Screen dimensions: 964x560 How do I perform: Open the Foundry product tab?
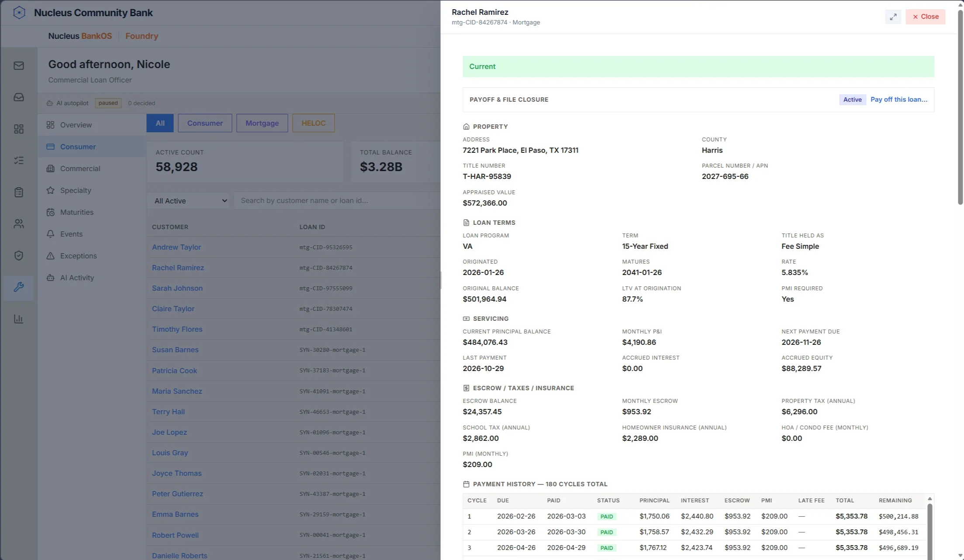click(142, 36)
